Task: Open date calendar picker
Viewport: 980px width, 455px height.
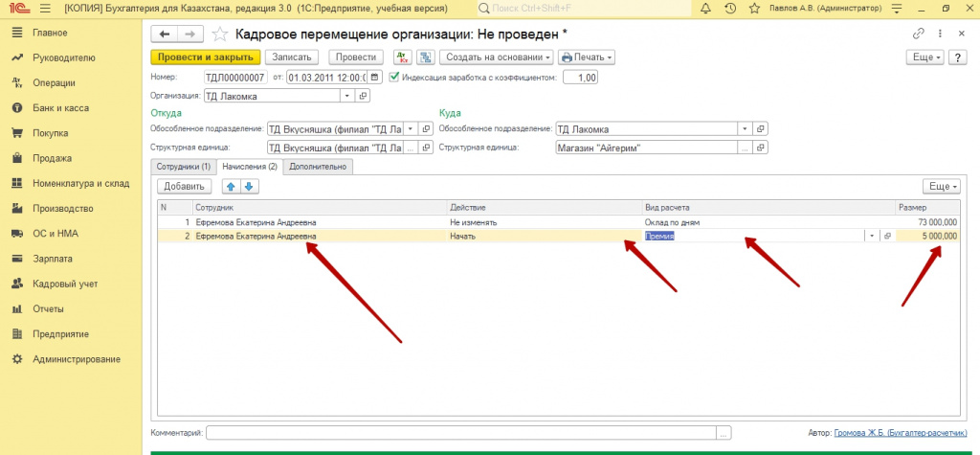Action: tap(374, 78)
